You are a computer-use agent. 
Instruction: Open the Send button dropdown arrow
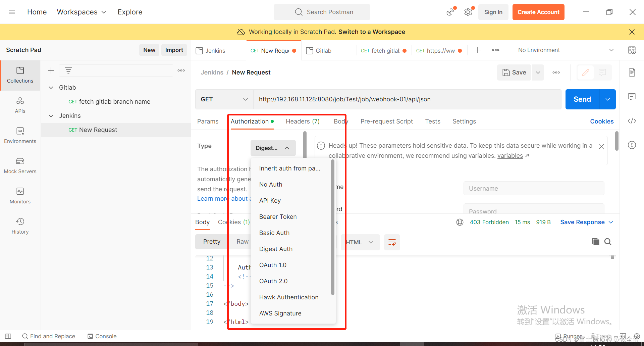pos(608,99)
